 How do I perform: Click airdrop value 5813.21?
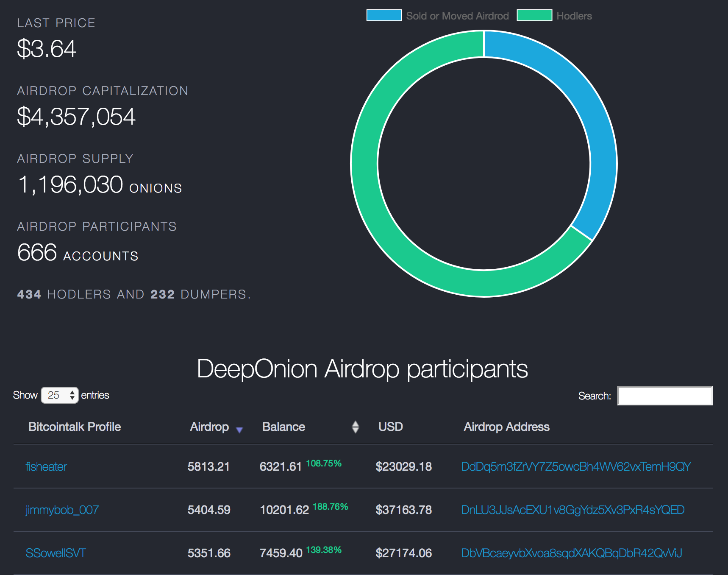pyautogui.click(x=208, y=466)
